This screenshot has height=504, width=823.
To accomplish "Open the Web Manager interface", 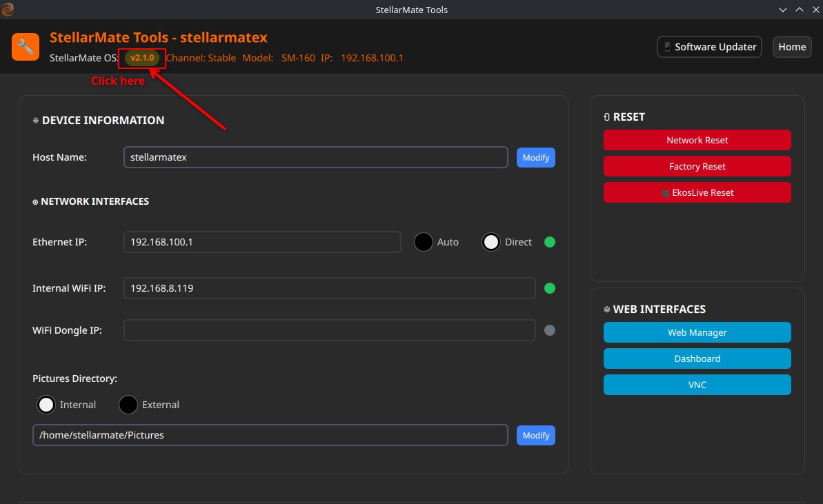I will pyautogui.click(x=697, y=332).
